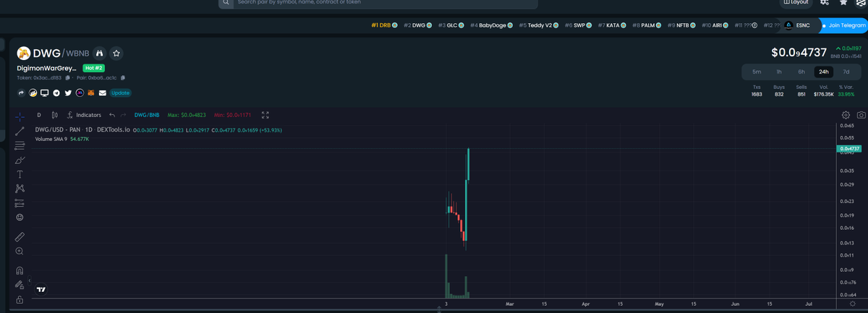
Task: Select the text annotation tool
Action: point(20,174)
